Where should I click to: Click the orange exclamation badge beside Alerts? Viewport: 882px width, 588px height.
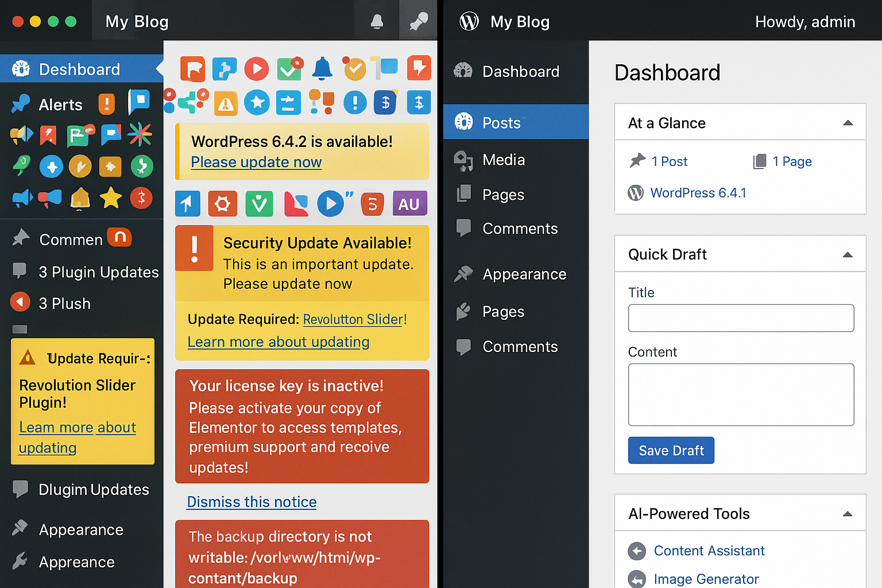(x=106, y=104)
